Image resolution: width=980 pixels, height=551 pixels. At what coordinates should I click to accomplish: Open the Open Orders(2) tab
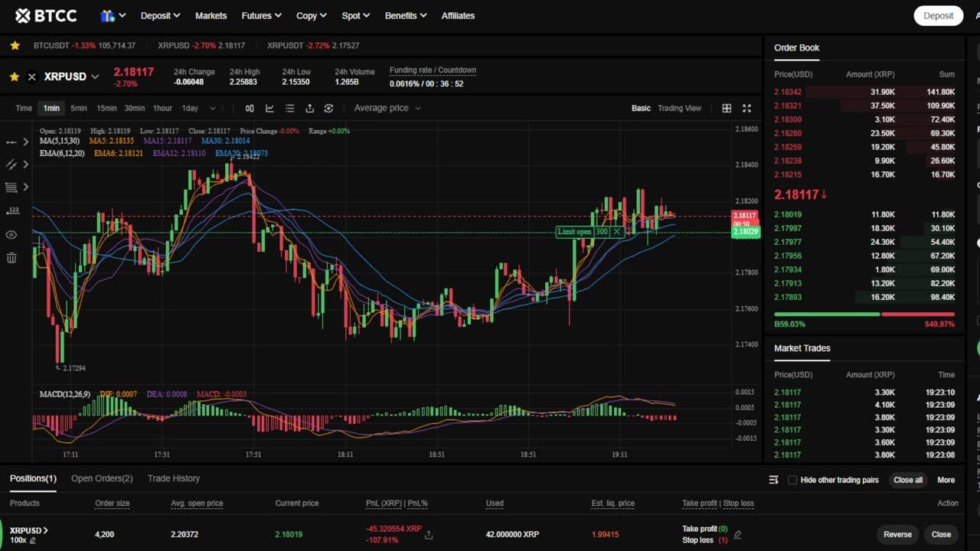coord(102,478)
